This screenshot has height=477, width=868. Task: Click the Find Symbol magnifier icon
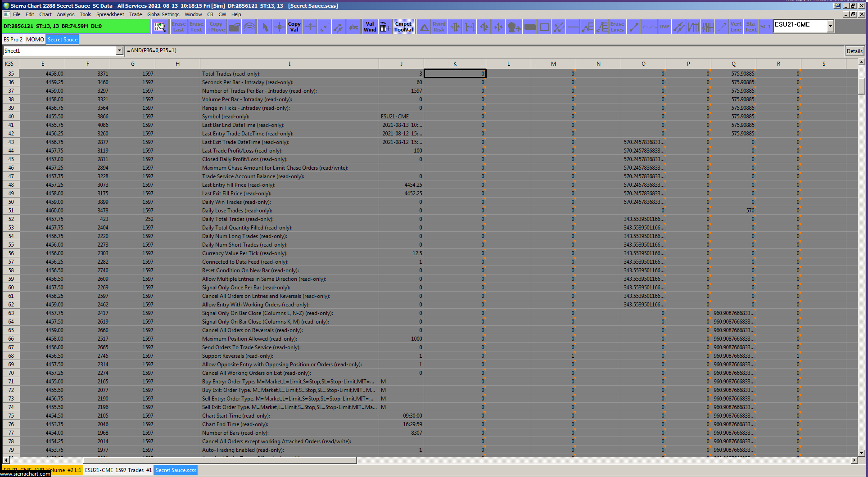tap(160, 27)
